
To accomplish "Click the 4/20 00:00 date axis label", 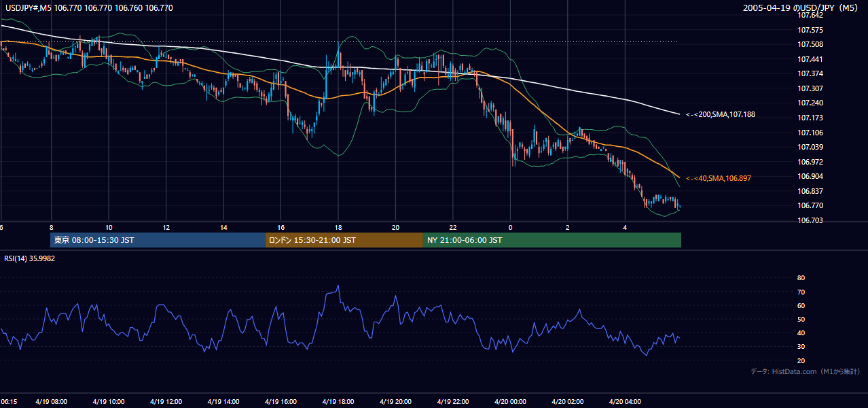I will (x=510, y=401).
